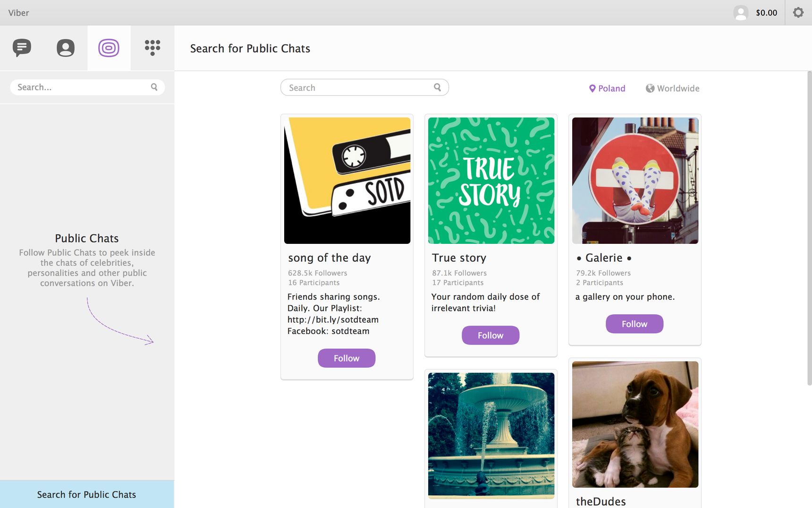This screenshot has width=812, height=508.
Task: Select the Poland location filter
Action: point(607,88)
